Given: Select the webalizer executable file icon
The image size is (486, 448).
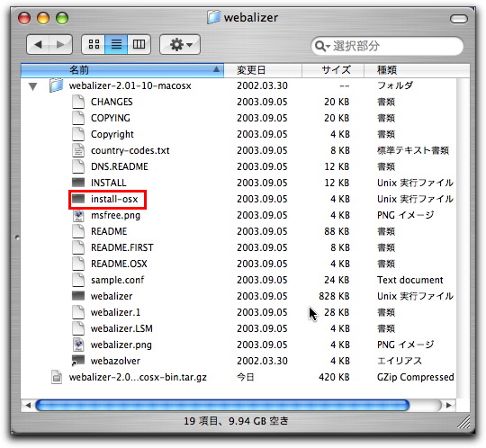Looking at the screenshot, I should [78, 296].
